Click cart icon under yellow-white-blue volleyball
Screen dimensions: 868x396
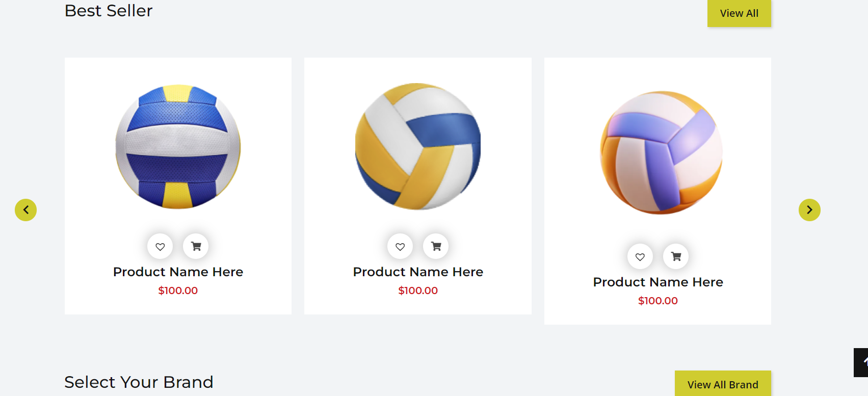[436, 247]
